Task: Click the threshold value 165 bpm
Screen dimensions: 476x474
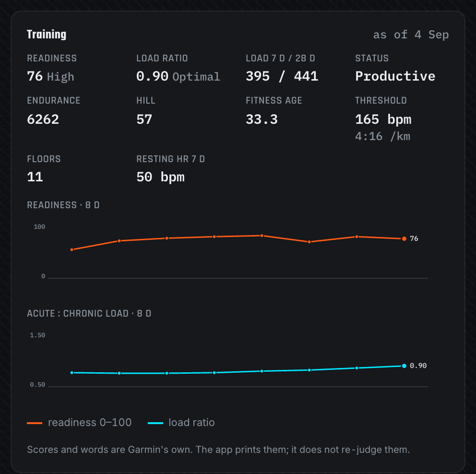Action: (x=383, y=119)
